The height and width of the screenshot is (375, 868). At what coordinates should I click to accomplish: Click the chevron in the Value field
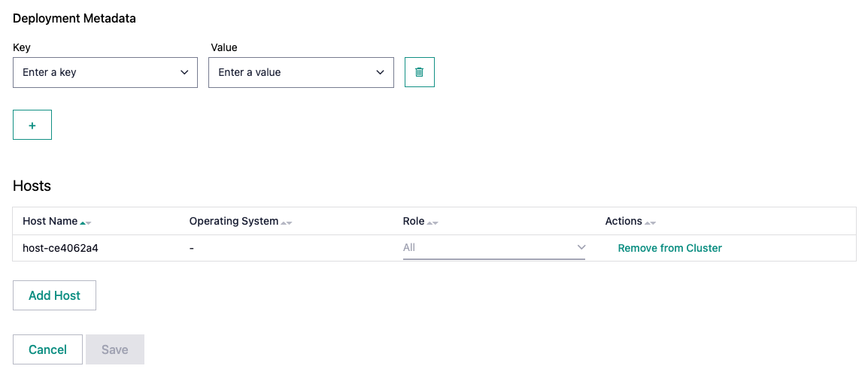[x=380, y=72]
